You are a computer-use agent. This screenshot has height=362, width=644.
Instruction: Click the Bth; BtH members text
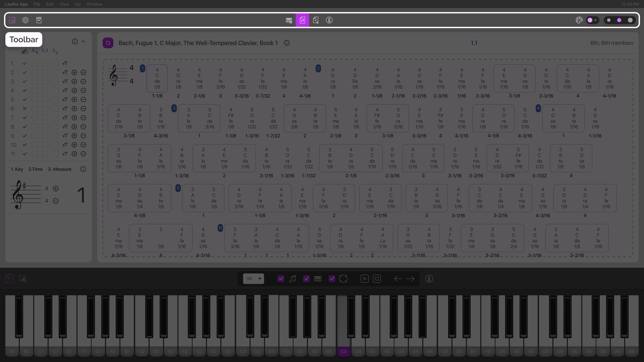tap(612, 43)
